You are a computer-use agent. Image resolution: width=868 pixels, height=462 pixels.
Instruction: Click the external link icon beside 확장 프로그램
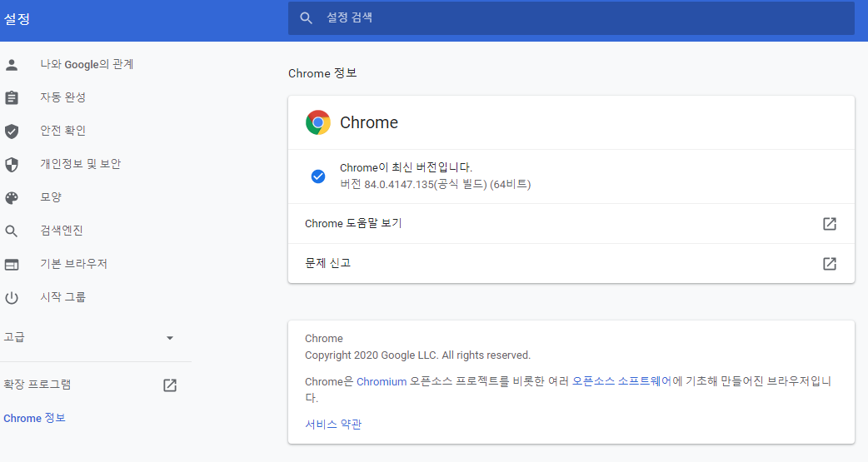tap(170, 385)
